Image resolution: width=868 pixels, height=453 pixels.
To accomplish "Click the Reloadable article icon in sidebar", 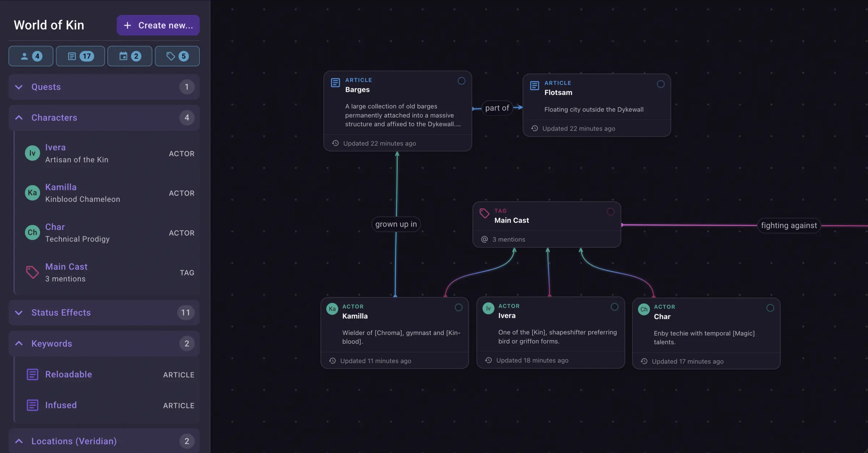I will pos(33,375).
